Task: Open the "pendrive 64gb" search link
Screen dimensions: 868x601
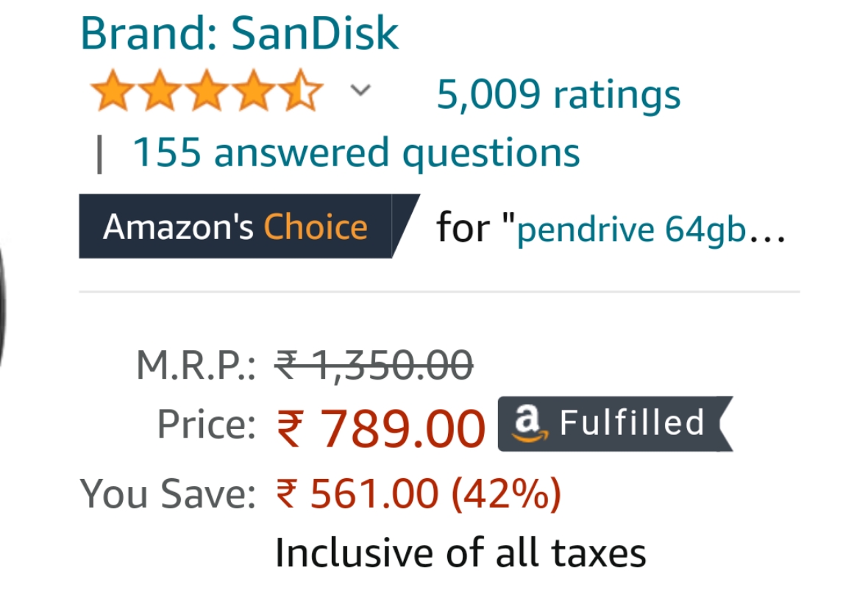Action: tap(632, 229)
